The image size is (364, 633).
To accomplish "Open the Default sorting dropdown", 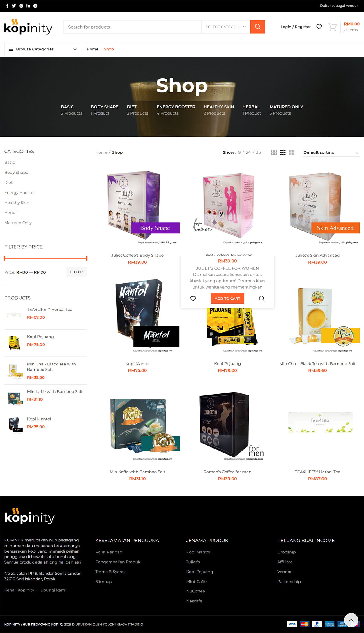I will [331, 152].
